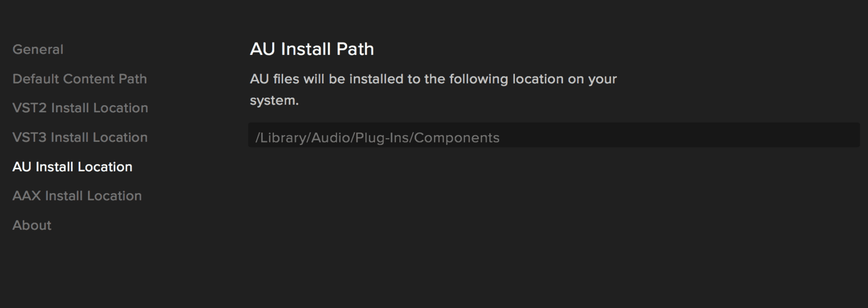Click Audio segment of the path
The width and height of the screenshot is (868, 308).
[x=331, y=138]
